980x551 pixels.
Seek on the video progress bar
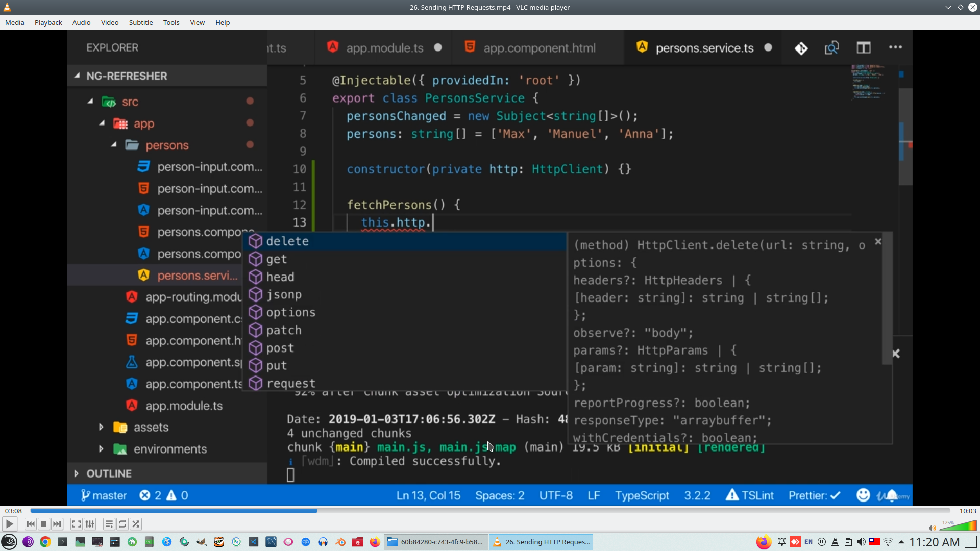click(x=490, y=511)
